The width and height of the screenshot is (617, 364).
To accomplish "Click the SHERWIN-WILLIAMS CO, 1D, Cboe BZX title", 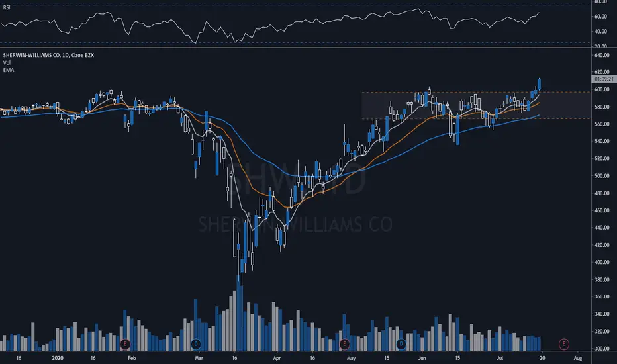I will [x=48, y=55].
